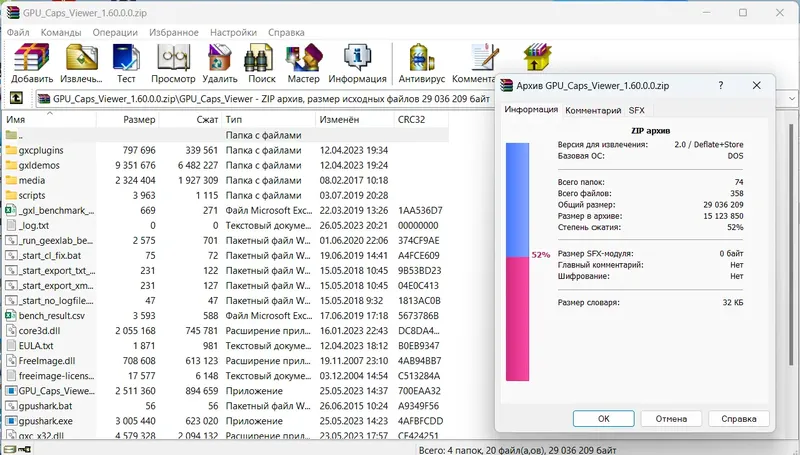Viewport: 800px width, 455px height.
Task: Run the Тест (Test) archive tool
Action: [126, 57]
